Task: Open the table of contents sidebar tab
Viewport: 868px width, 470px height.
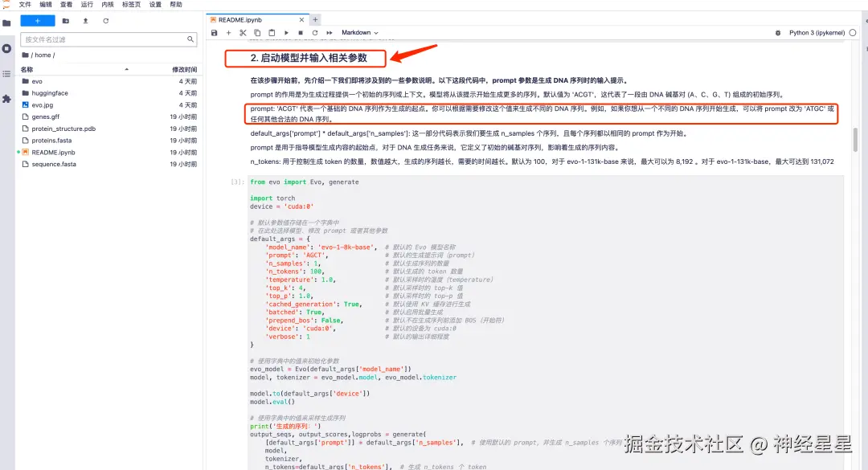Action: [6, 74]
